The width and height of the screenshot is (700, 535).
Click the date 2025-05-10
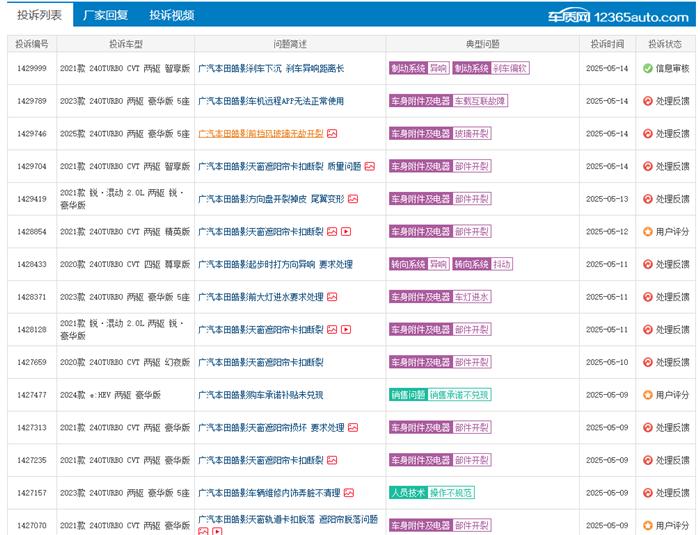(607, 362)
